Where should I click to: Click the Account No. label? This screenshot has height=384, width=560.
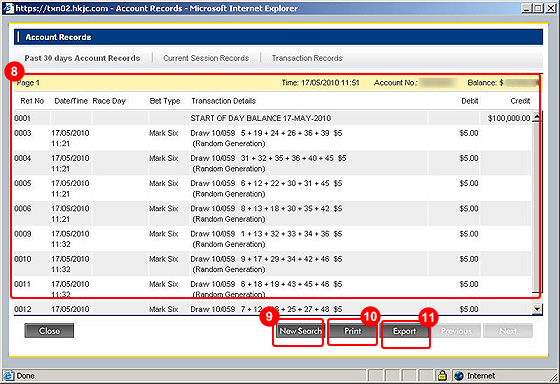(395, 83)
